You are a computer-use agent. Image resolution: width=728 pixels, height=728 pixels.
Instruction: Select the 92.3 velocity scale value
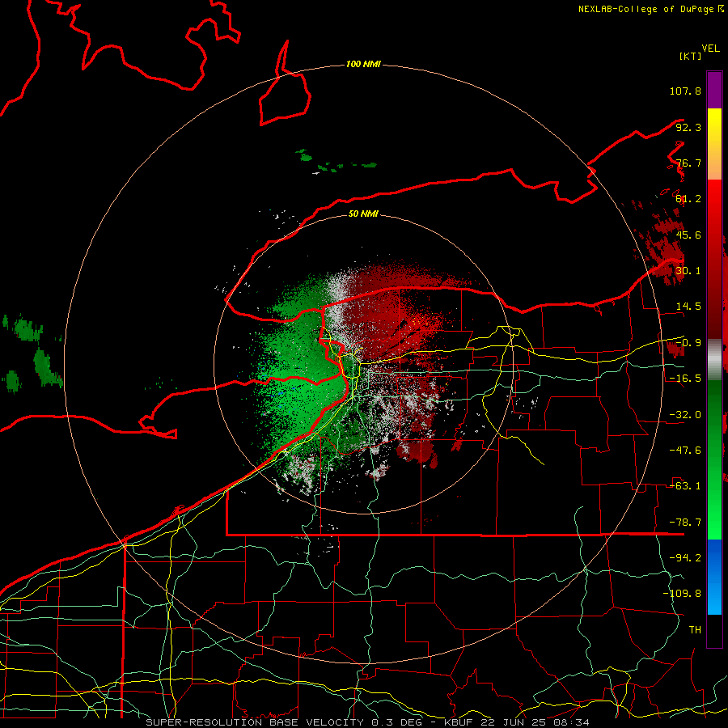[x=688, y=127]
